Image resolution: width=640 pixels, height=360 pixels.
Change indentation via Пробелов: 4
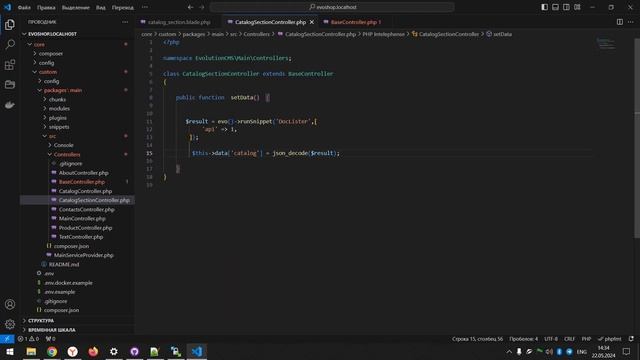[x=524, y=339]
